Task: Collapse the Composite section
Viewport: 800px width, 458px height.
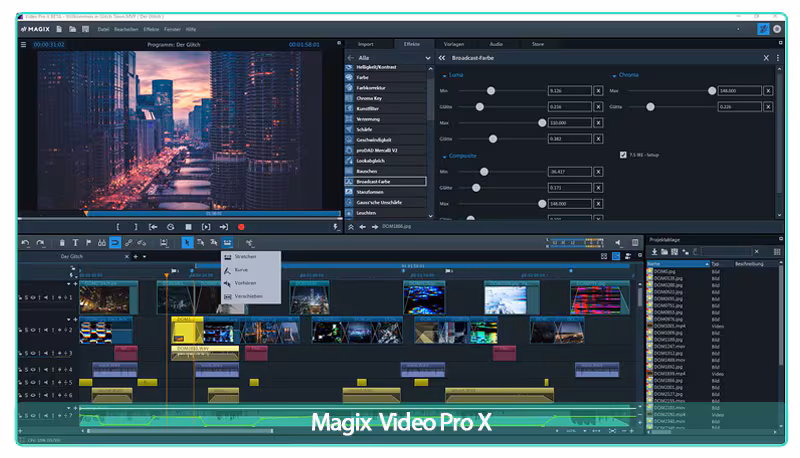Action: coord(444,157)
